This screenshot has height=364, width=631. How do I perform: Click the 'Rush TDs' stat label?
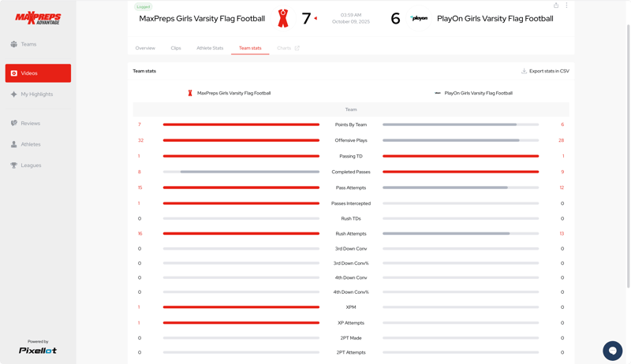coord(351,218)
